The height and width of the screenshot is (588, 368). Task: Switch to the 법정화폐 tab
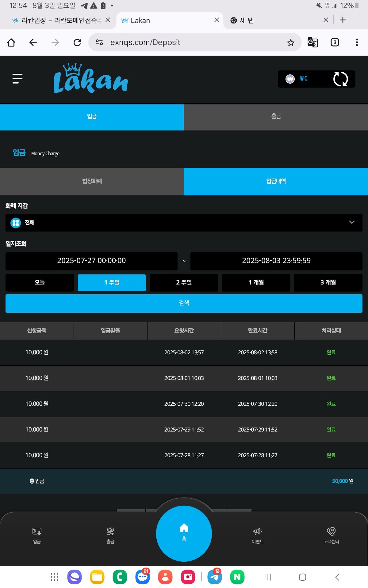point(92,181)
